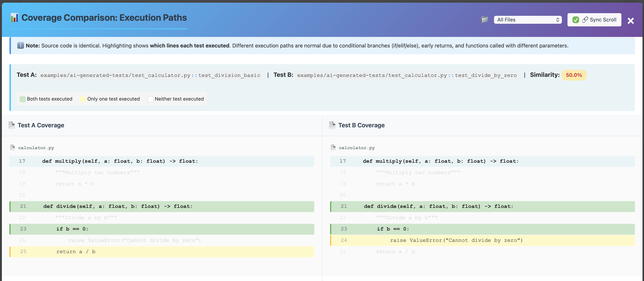This screenshot has width=644, height=281.
Task: Click the All Files dropdown arrows
Action: click(x=558, y=20)
